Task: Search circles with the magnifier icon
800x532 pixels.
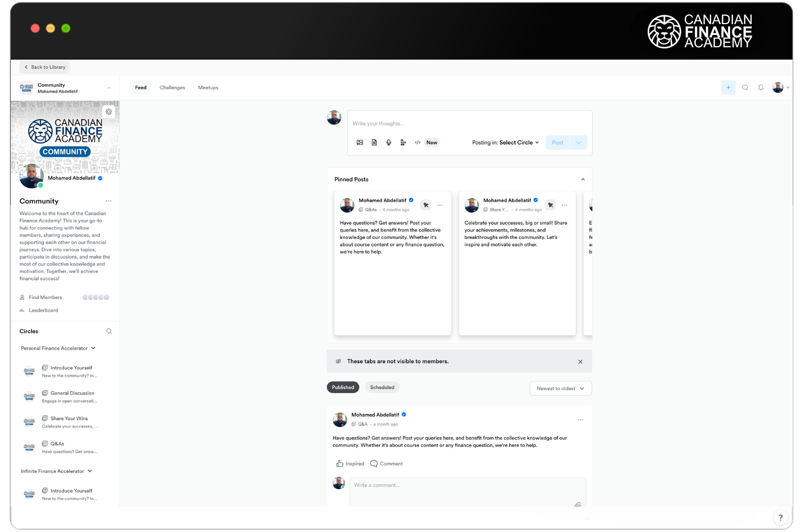Action: click(x=109, y=332)
